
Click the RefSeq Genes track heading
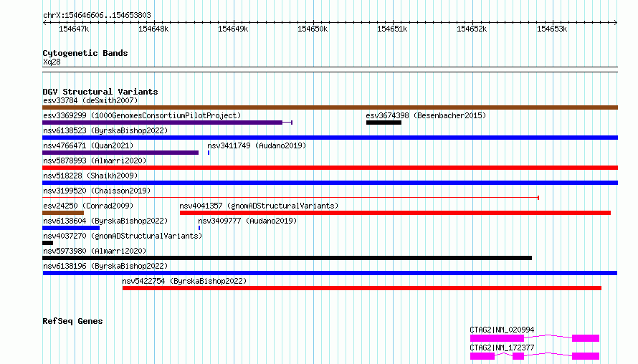tap(72, 321)
